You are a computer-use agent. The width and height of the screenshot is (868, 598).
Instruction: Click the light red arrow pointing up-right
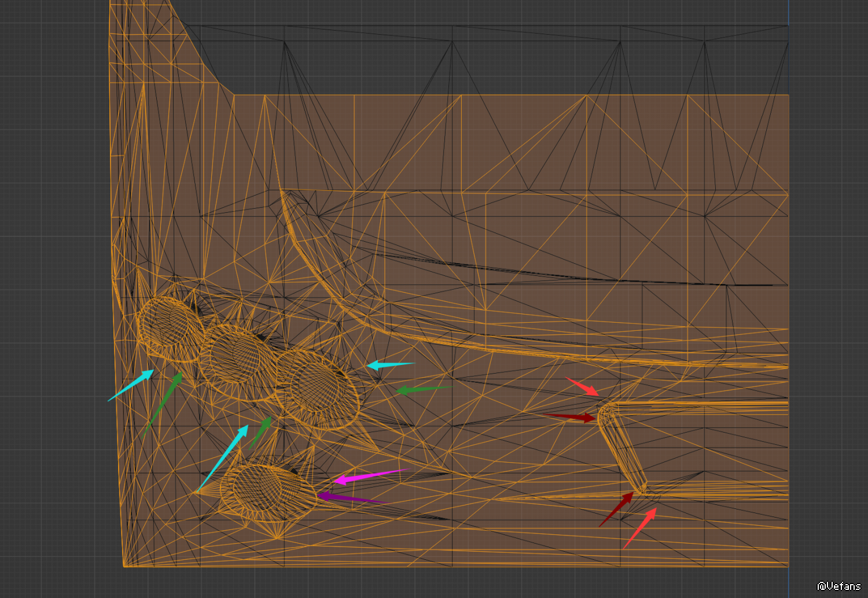coord(640,528)
